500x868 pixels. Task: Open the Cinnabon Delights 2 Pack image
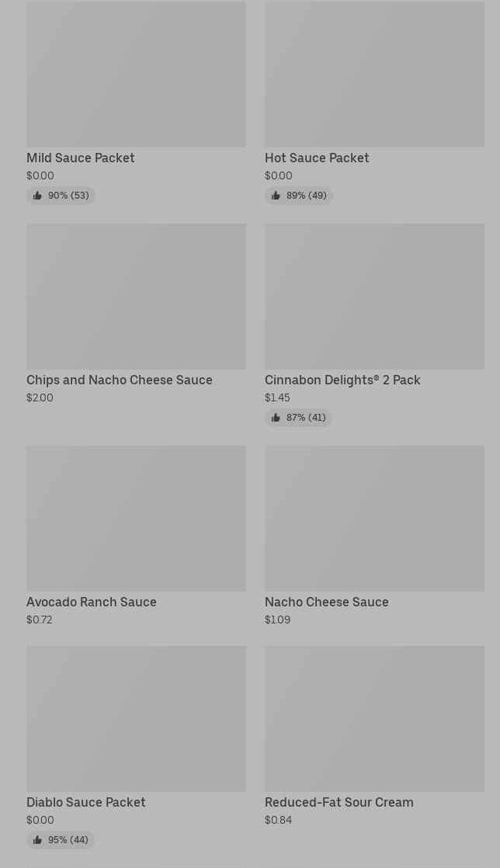pos(374,297)
